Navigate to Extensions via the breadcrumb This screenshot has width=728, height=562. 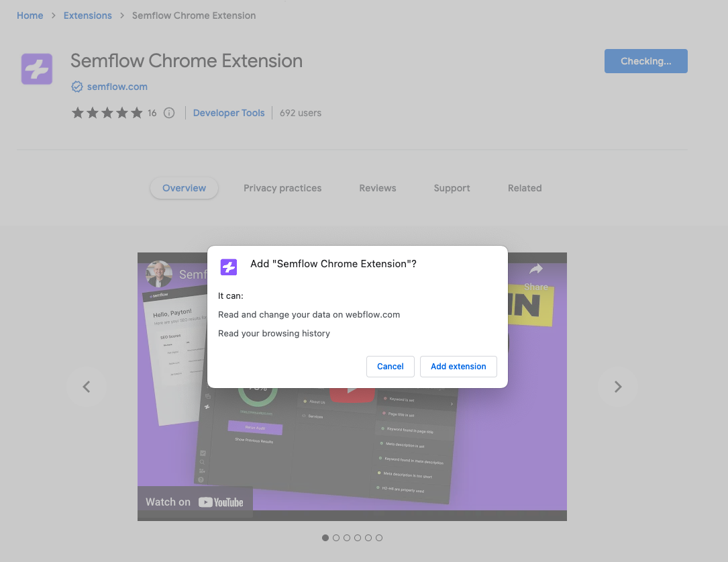[x=87, y=15]
